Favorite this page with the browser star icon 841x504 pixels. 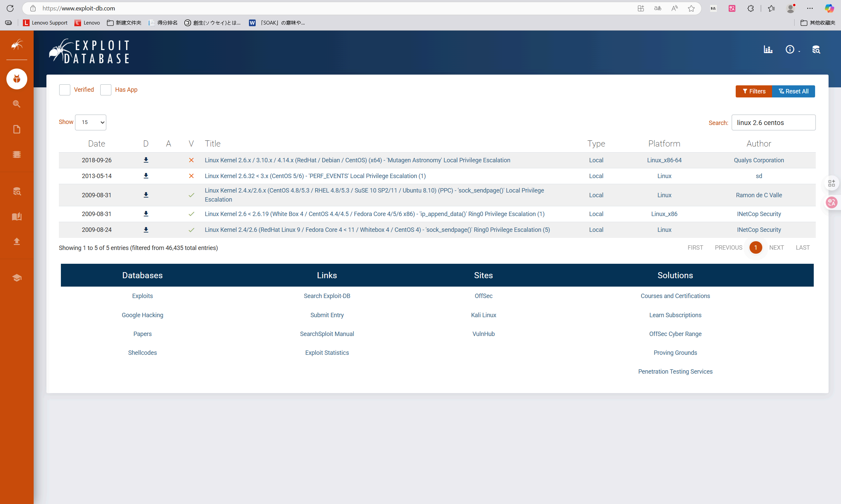[691, 8]
